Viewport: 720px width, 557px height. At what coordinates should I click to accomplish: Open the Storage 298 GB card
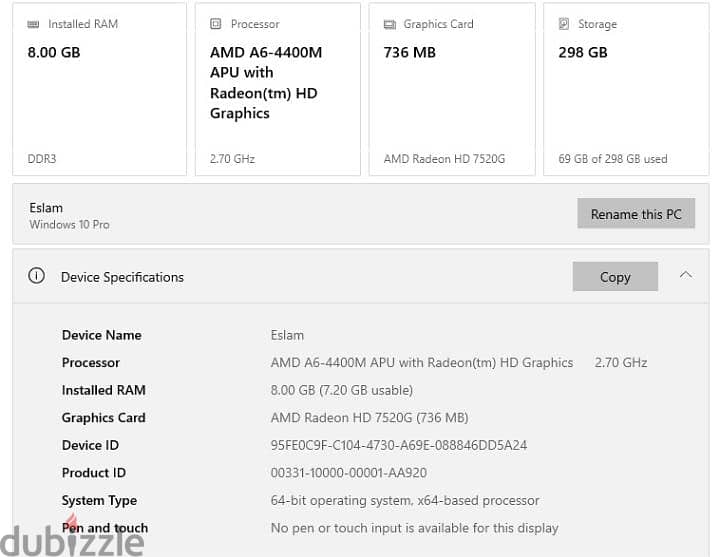(626, 90)
